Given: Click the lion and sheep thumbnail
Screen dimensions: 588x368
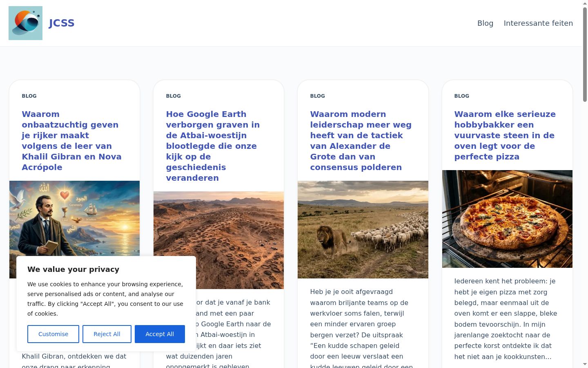Looking at the screenshot, I should 363,229.
